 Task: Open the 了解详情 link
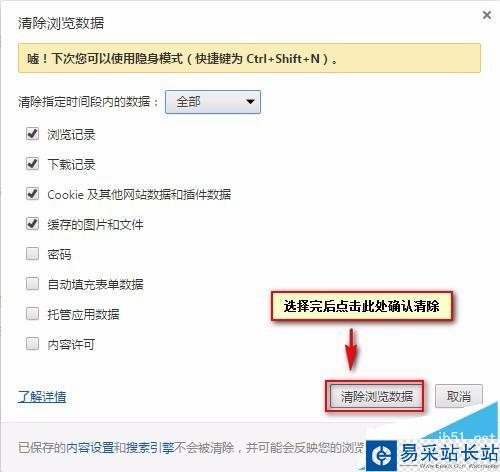(x=42, y=397)
